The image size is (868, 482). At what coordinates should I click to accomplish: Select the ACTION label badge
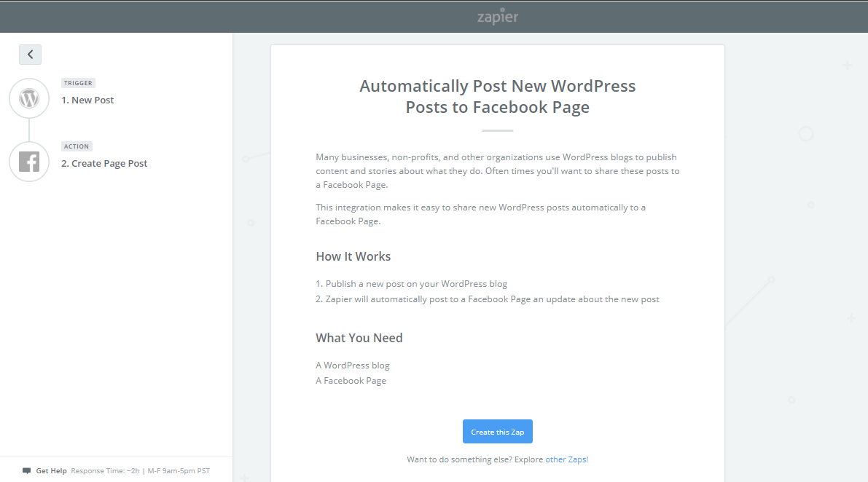(x=77, y=146)
